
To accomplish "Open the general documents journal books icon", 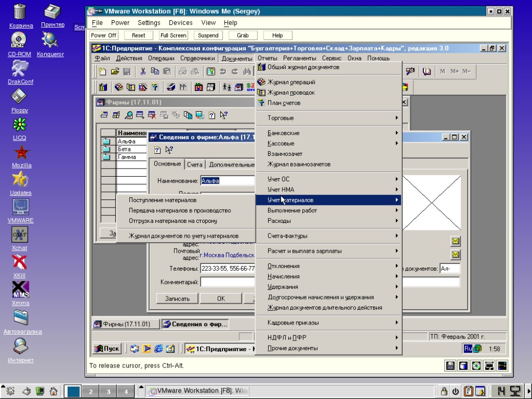I will pos(103,87).
